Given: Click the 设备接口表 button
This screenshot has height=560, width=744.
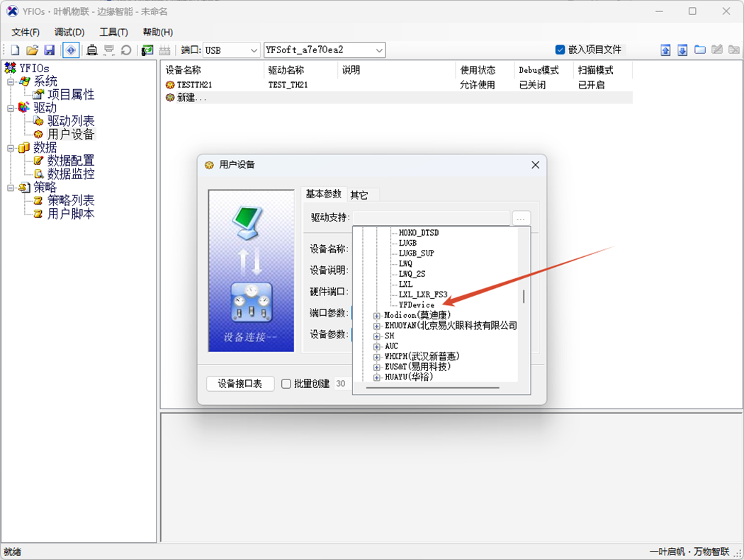Looking at the screenshot, I should 240,384.
